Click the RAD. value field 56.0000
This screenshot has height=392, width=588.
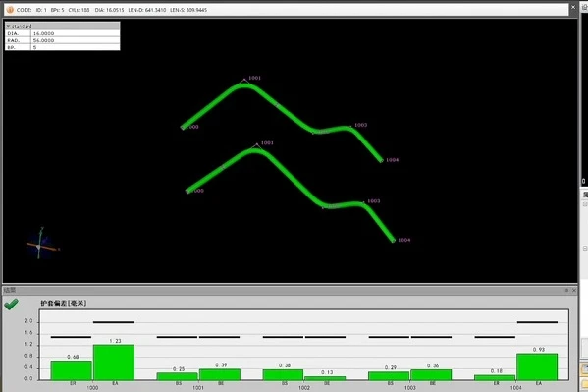pyautogui.click(x=75, y=40)
